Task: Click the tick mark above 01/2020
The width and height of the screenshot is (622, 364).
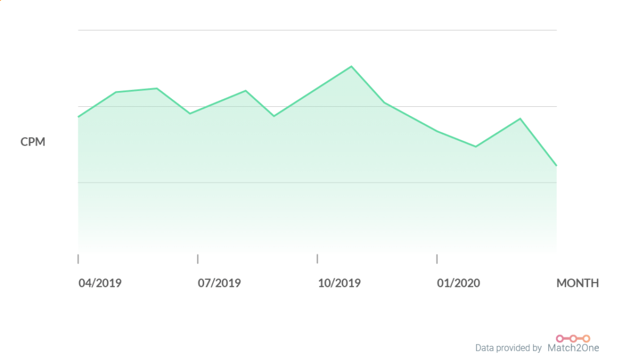Action: pos(437,259)
